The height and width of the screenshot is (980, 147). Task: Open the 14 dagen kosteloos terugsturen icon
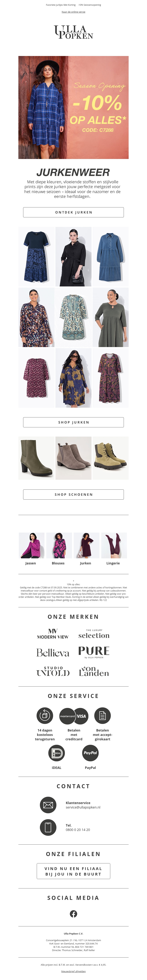tap(45, 715)
